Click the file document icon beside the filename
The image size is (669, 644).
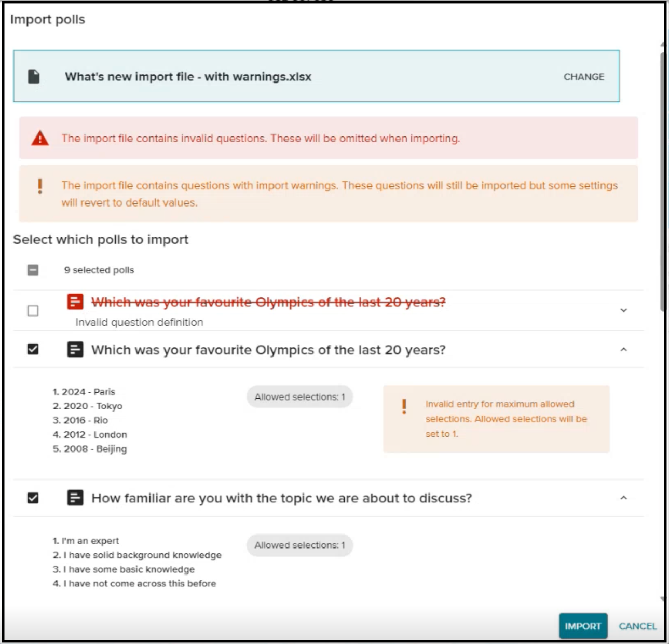pyautogui.click(x=34, y=77)
